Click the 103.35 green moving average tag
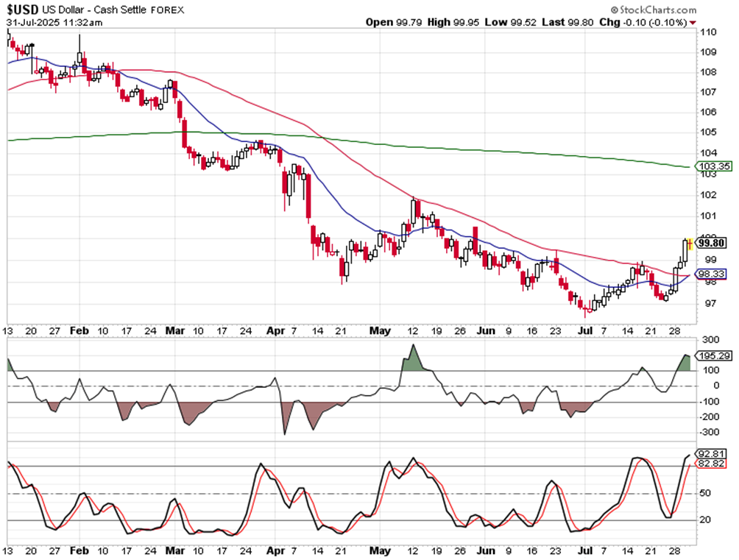Viewport: 739px width, 560px height. tap(714, 167)
